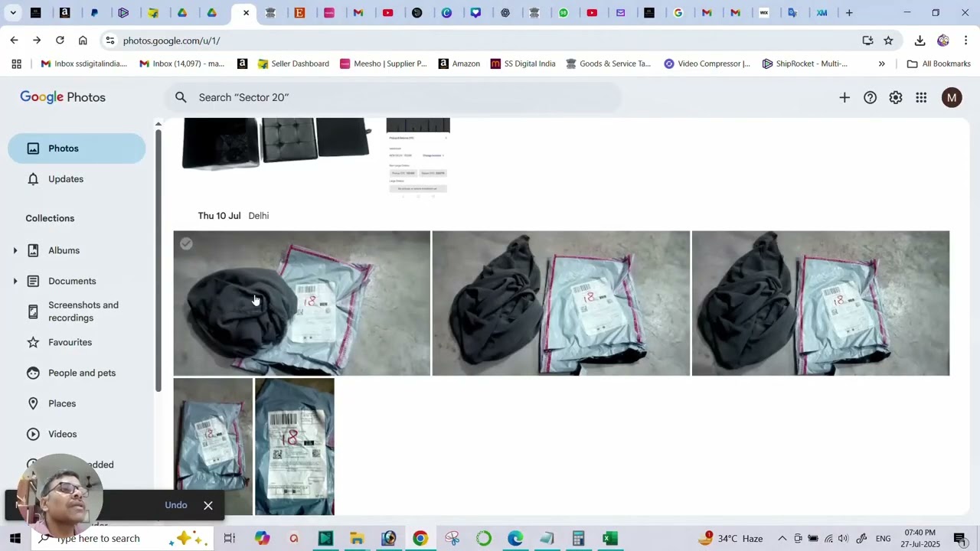This screenshot has width=980, height=551.
Task: Click the Places pin icon
Action: (x=33, y=403)
